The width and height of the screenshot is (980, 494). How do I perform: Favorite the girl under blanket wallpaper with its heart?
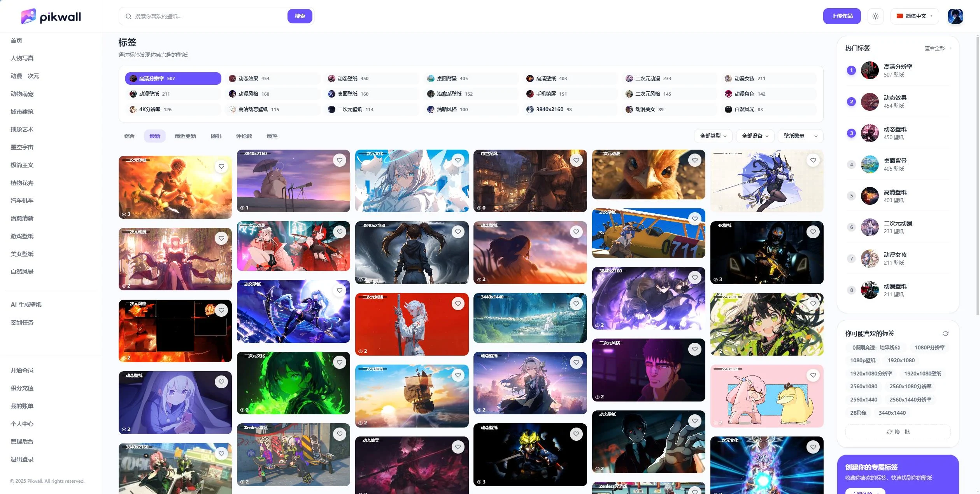coord(221,382)
